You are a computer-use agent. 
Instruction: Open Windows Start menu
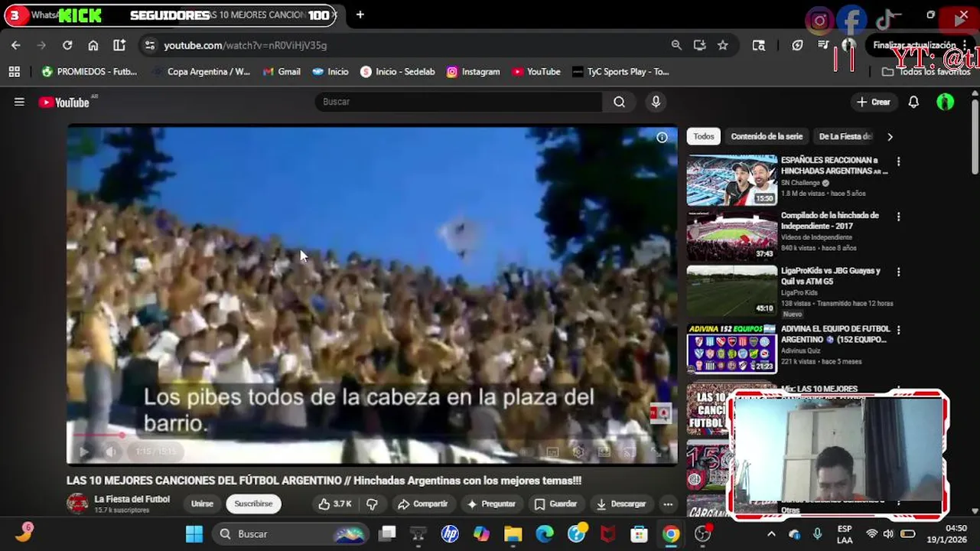(x=194, y=533)
